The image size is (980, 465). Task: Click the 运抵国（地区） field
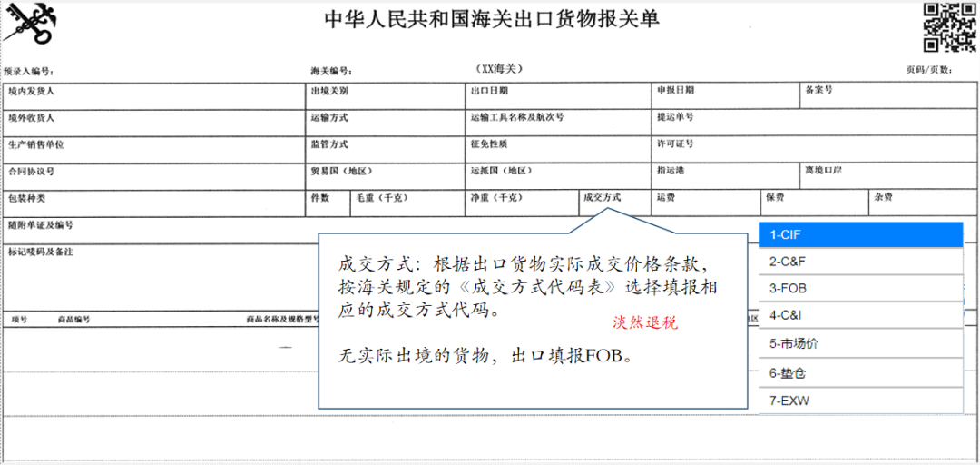point(559,176)
